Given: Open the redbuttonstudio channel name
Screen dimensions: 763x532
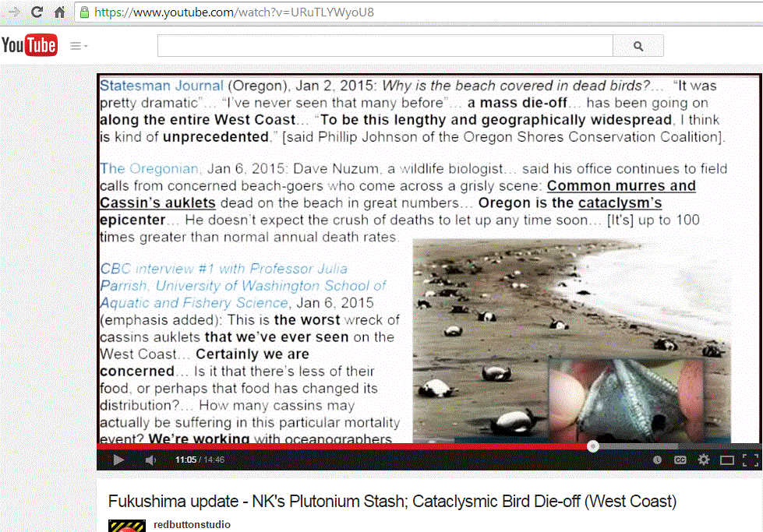Looking at the screenshot, I should point(192,524).
